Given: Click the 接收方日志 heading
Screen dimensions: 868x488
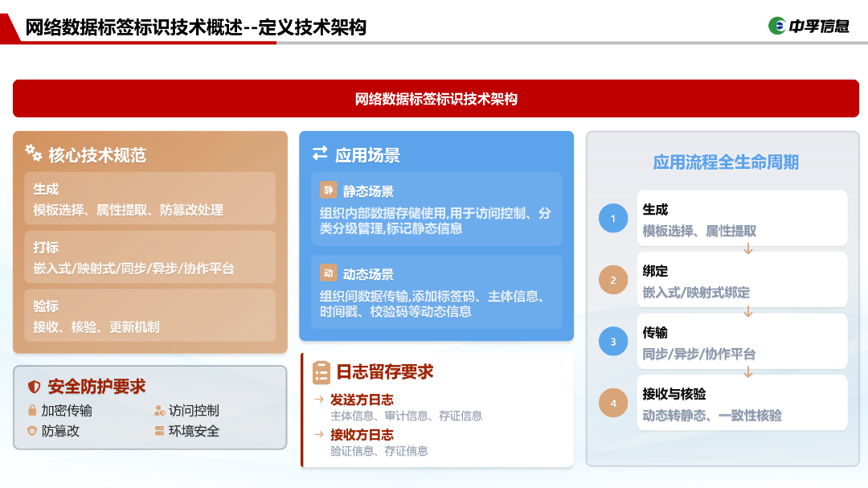Looking at the screenshot, I should click(x=362, y=435).
